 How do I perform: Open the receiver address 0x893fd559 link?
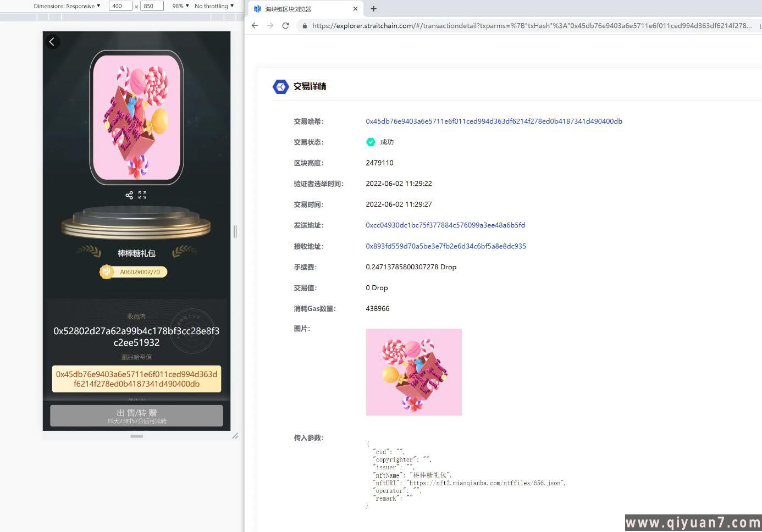[446, 246]
